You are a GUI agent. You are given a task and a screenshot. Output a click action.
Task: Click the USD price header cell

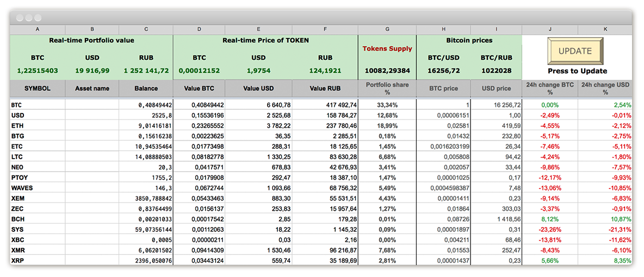click(x=496, y=88)
